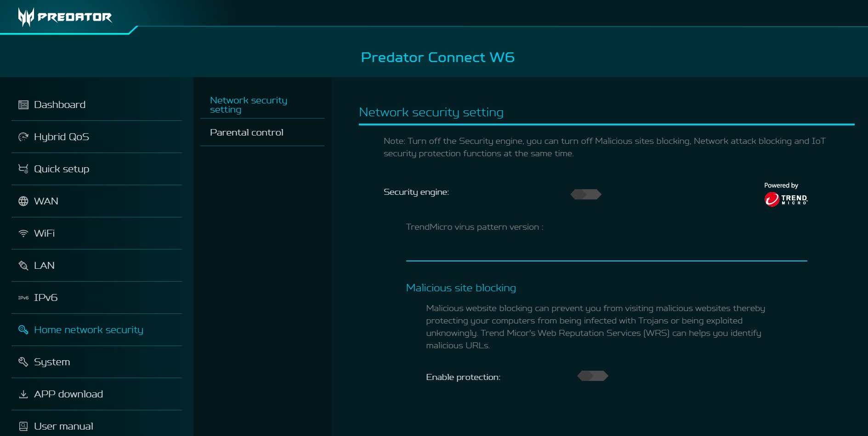Go to the WiFi settings page
Screen dimensions: 868x436
(x=44, y=233)
